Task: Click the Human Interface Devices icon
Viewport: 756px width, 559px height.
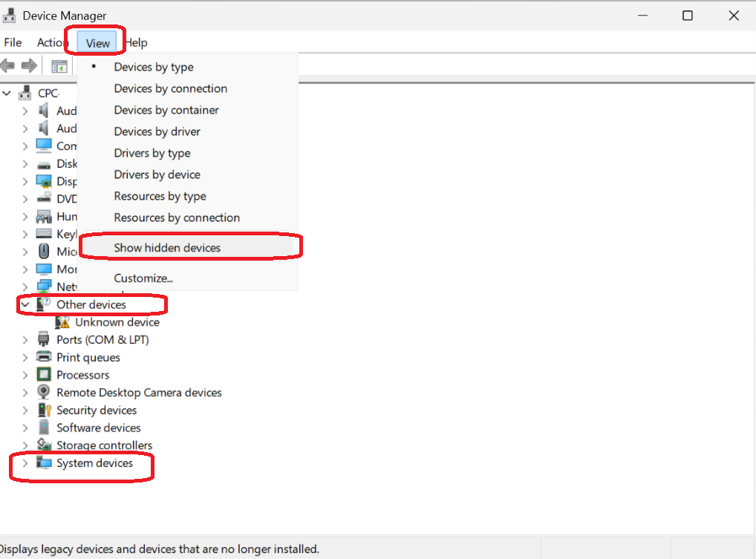Action: coord(44,217)
